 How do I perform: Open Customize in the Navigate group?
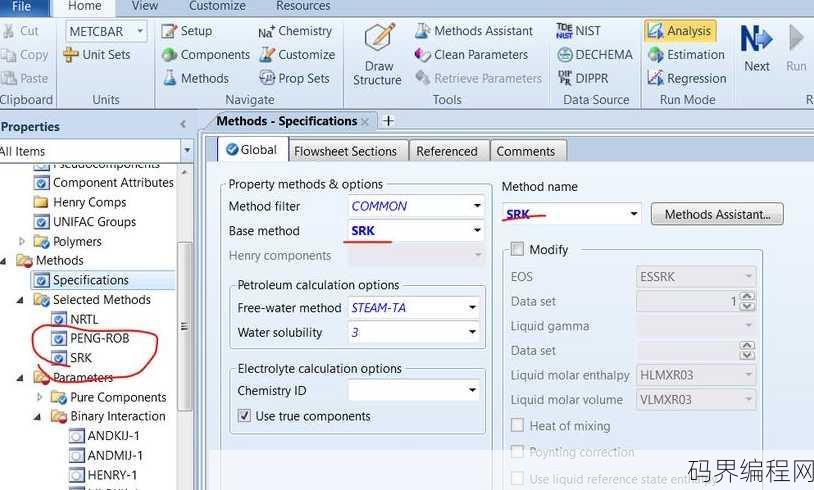coord(297,55)
